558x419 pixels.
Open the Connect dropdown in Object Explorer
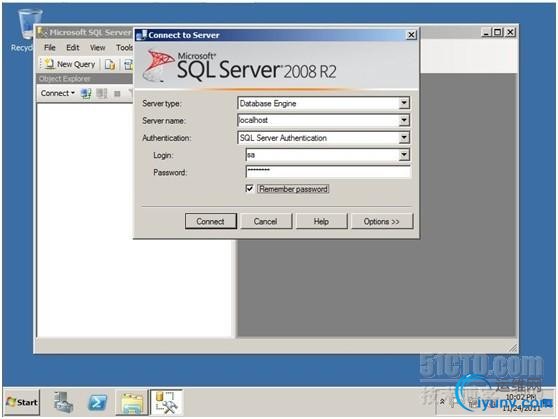[58, 93]
